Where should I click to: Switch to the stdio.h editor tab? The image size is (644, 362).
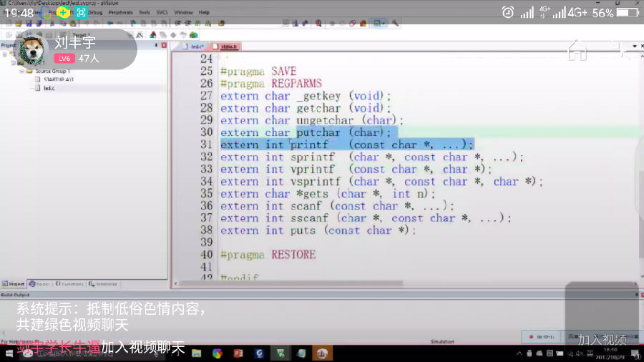[x=228, y=47]
